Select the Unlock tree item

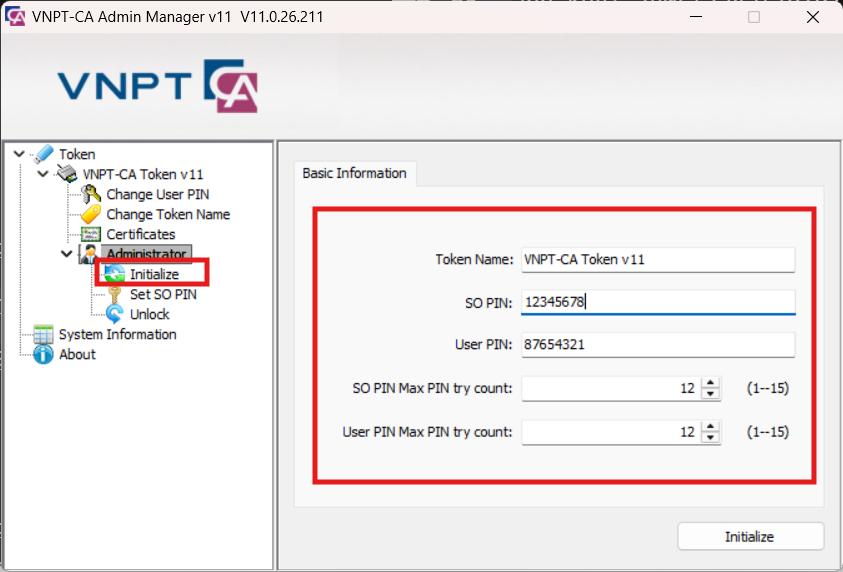coord(149,314)
